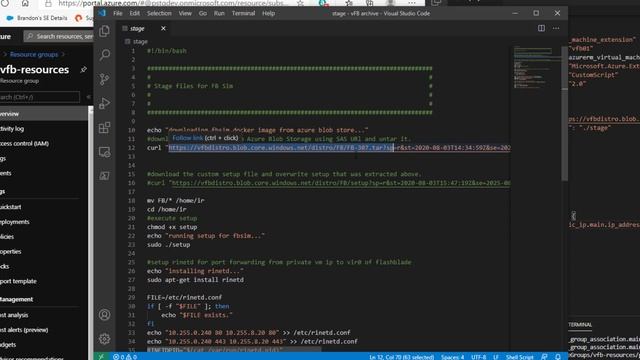Open the Run and Debug view
Image resolution: width=640 pixels, height=360 pixels.
coord(104,103)
